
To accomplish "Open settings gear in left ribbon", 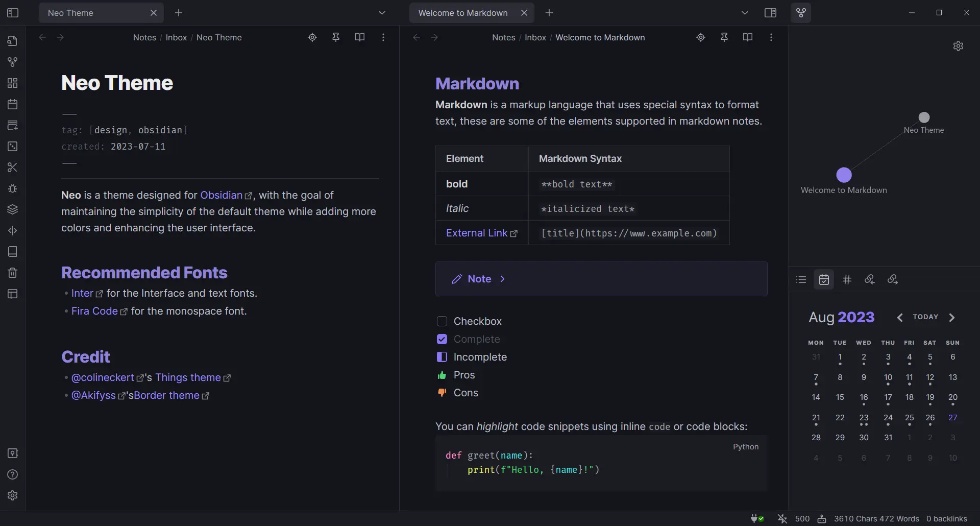I will 13,495.
